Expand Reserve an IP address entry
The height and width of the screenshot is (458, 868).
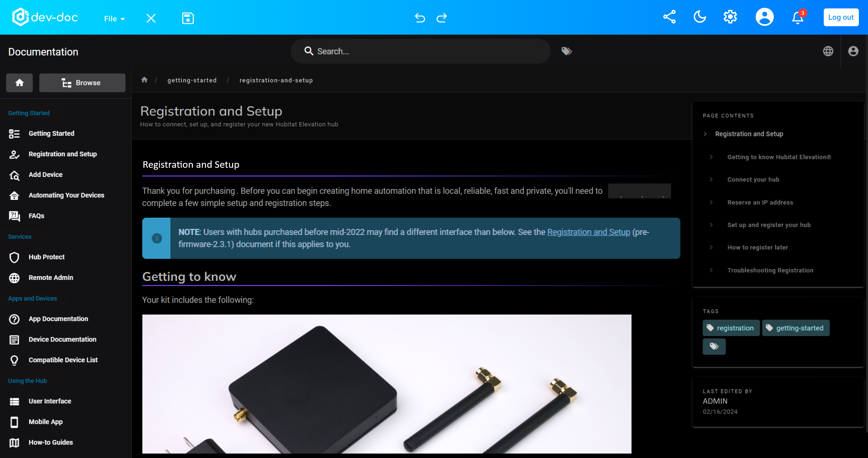pos(711,202)
